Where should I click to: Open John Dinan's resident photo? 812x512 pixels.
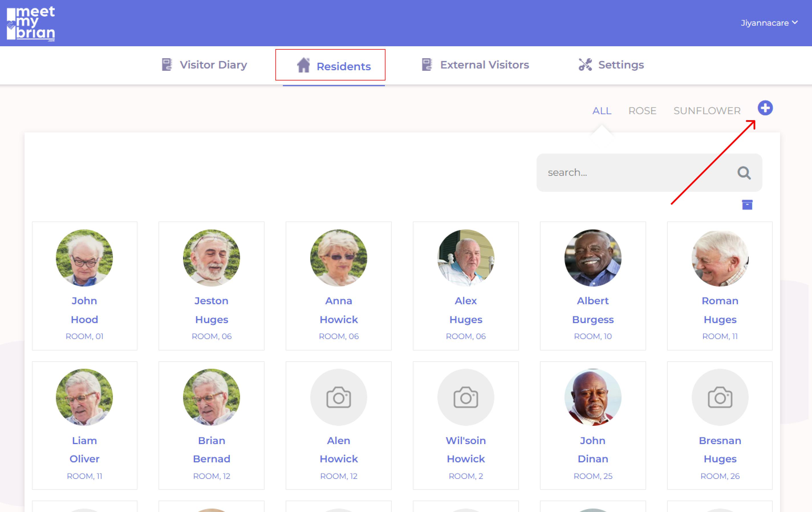[x=592, y=397]
